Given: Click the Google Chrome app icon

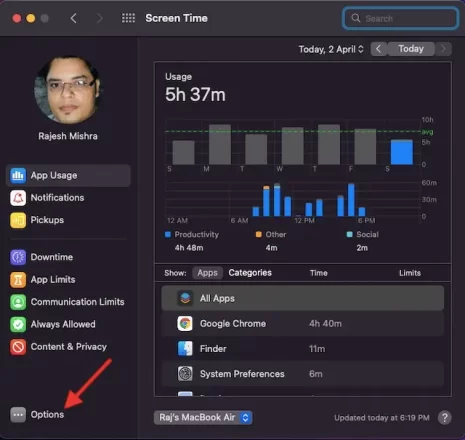Looking at the screenshot, I should [185, 324].
